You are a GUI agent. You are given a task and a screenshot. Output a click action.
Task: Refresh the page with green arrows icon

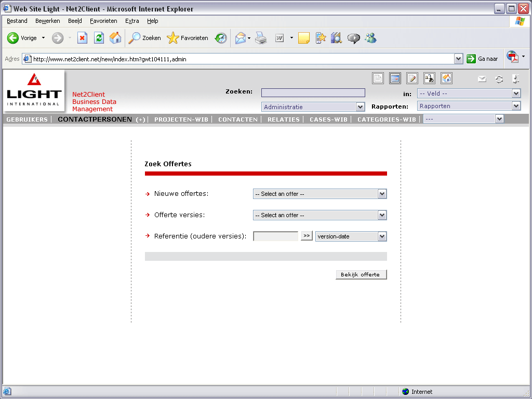coord(99,38)
